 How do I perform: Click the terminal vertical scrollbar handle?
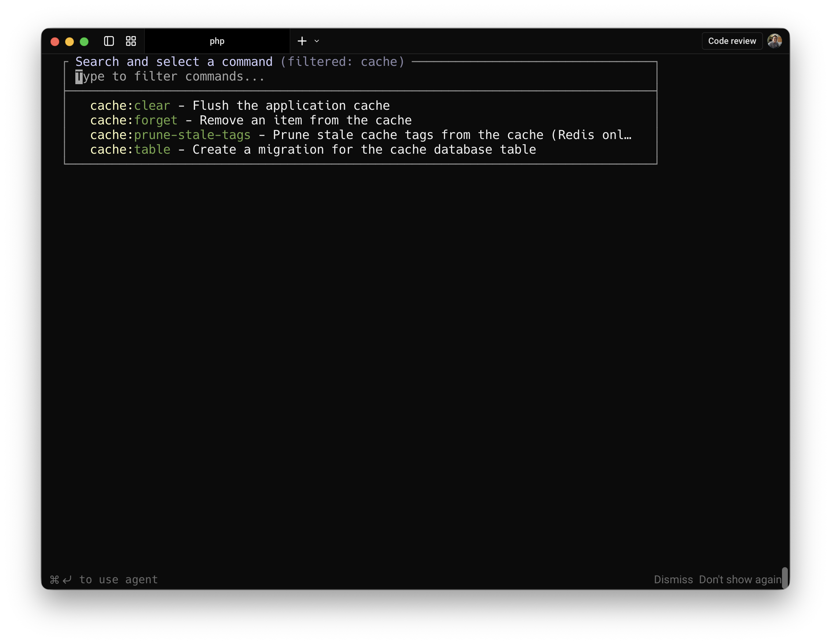pos(785,578)
